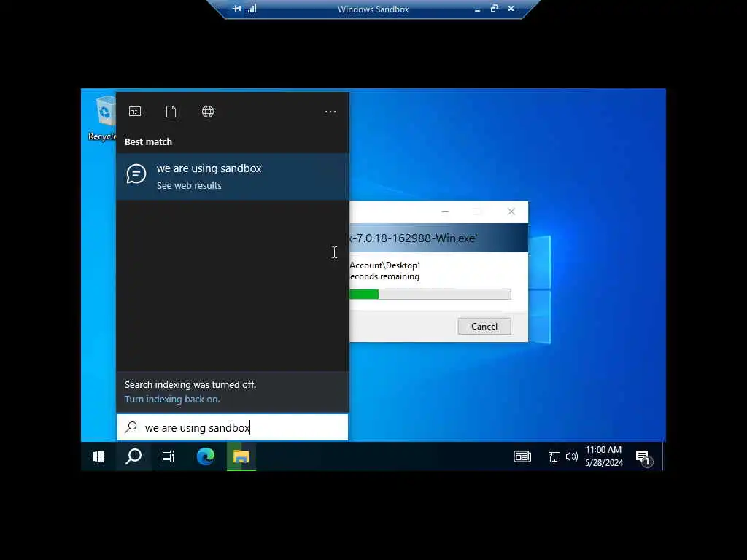
Task: Filter search results by Apps icon
Action: coord(135,112)
